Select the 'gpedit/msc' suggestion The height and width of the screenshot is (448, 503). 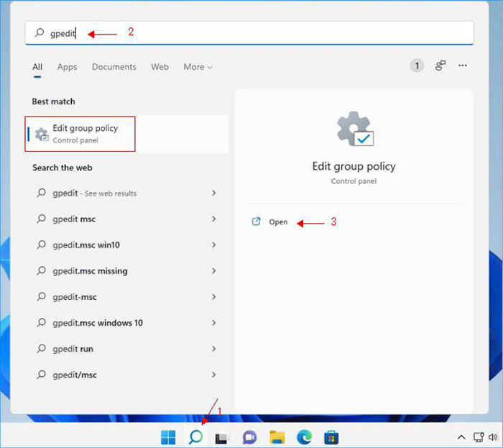pos(126,375)
